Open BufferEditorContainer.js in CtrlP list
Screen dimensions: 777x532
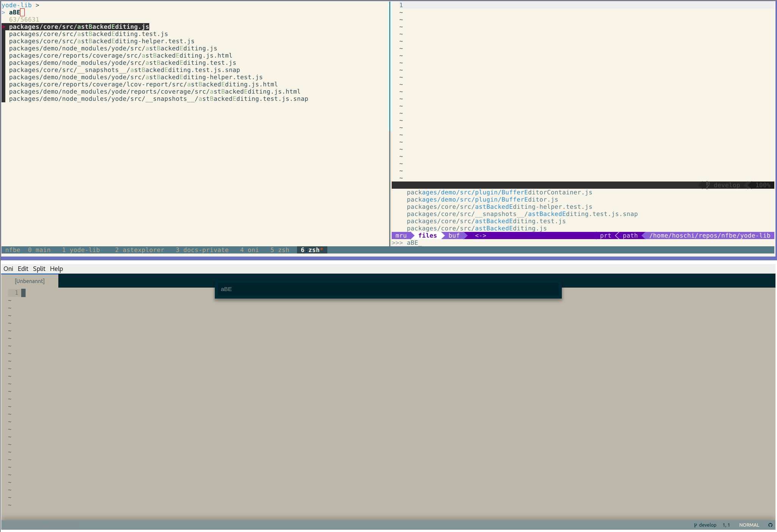click(x=499, y=192)
